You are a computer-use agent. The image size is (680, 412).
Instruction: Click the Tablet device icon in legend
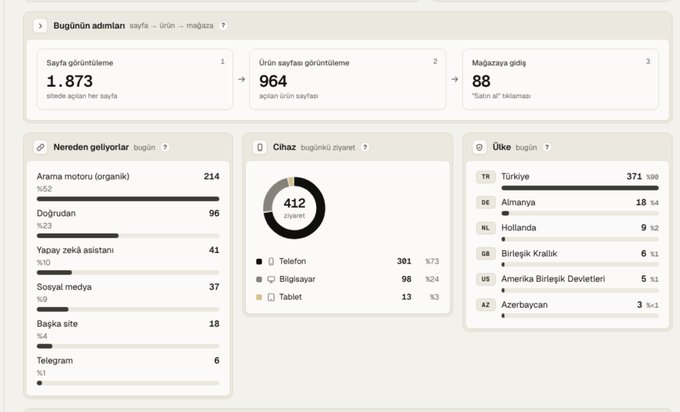pyautogui.click(x=271, y=297)
